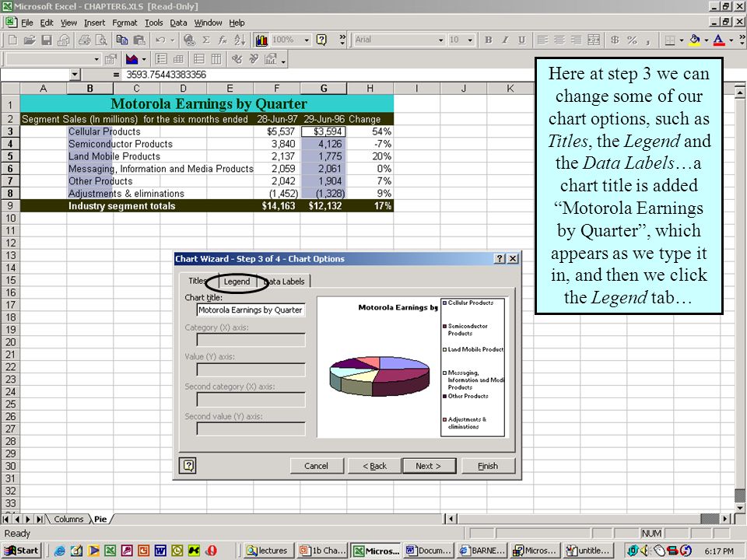The height and width of the screenshot is (560, 747).
Task: Open the Borders dropdown arrow
Action: [x=682, y=40]
